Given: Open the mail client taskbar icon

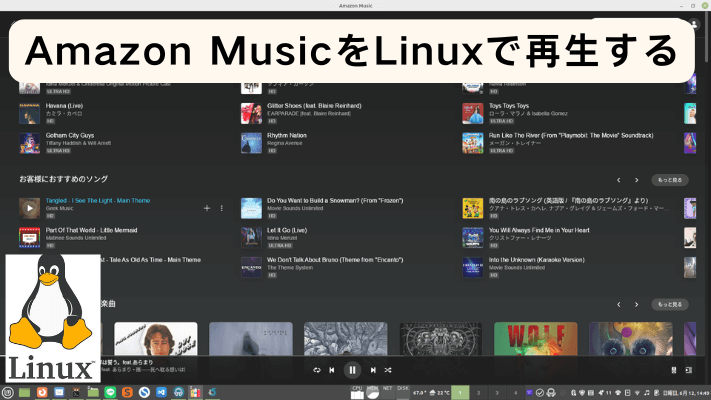Looking at the screenshot, I should point(59,392).
